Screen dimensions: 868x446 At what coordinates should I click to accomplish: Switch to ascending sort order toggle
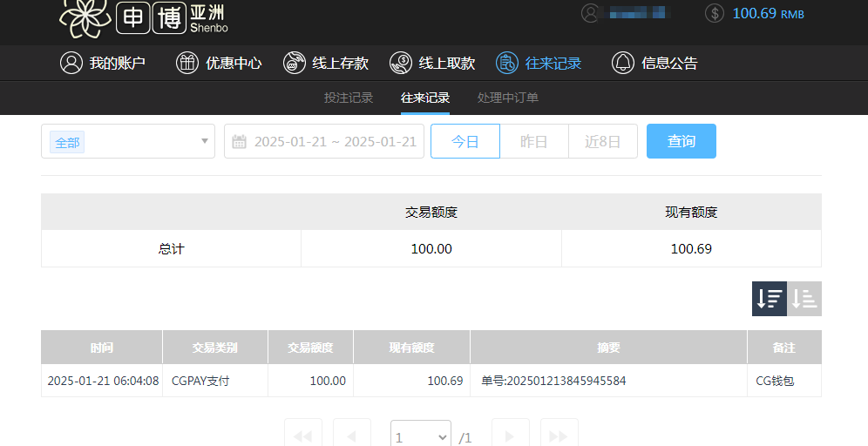tap(804, 299)
